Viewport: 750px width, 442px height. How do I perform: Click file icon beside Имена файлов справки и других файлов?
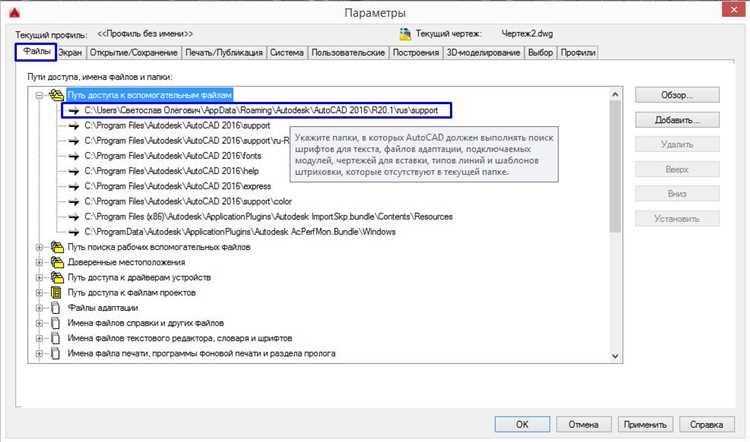click(56, 323)
